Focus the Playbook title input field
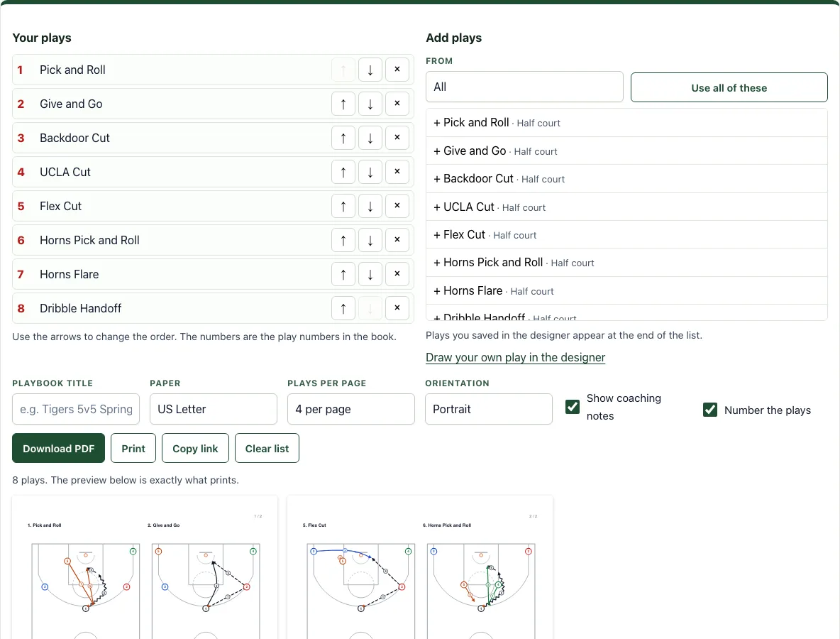 (75, 409)
